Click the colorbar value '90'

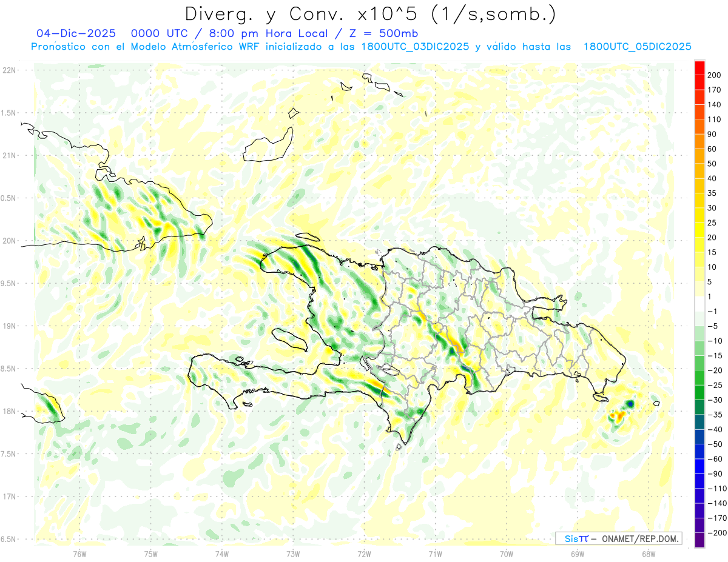pos(712,134)
